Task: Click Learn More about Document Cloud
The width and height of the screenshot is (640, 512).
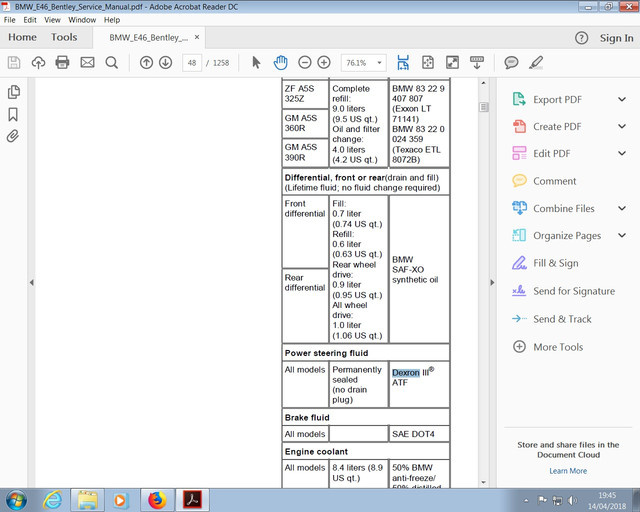Action: (x=568, y=471)
